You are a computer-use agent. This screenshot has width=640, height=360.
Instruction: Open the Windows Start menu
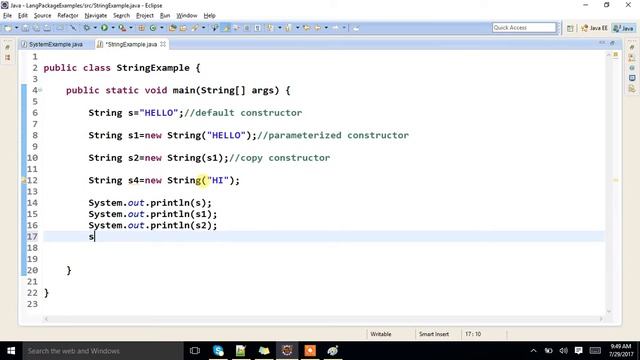click(11, 351)
